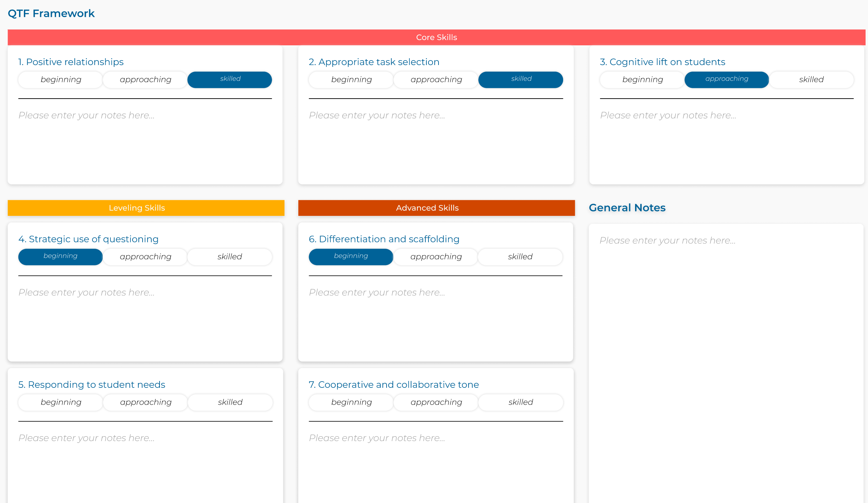The width and height of the screenshot is (868, 503).
Task: Rate Responding to student needs as beginning
Action: pos(61,402)
